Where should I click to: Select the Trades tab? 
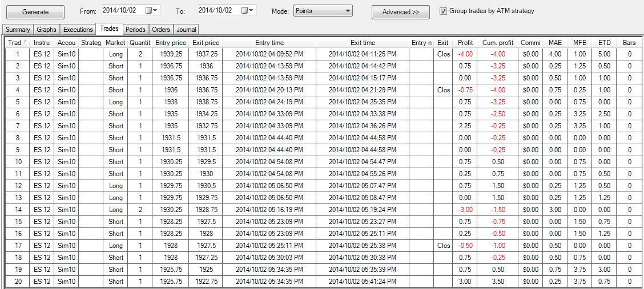point(109,29)
